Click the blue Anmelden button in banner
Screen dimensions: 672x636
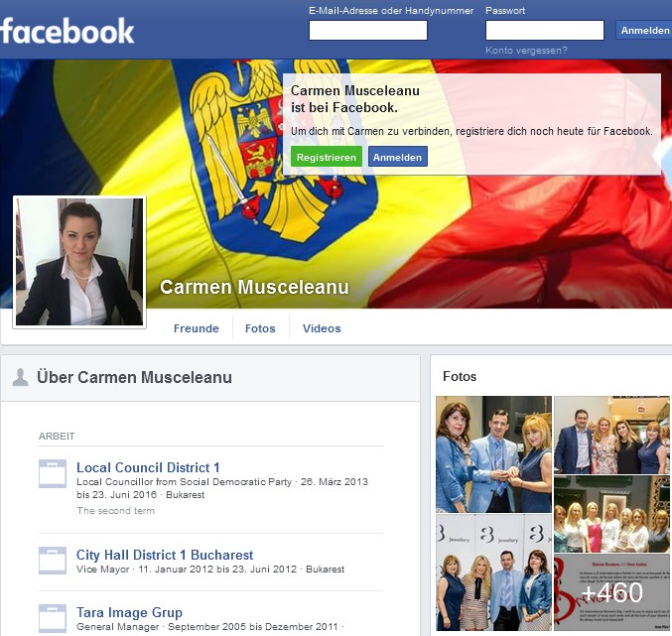point(397,157)
